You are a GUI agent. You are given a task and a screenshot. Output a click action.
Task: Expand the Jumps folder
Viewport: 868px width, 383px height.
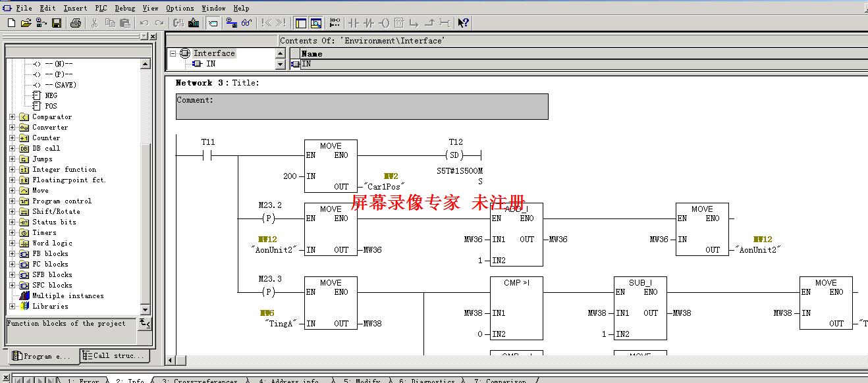[13, 159]
